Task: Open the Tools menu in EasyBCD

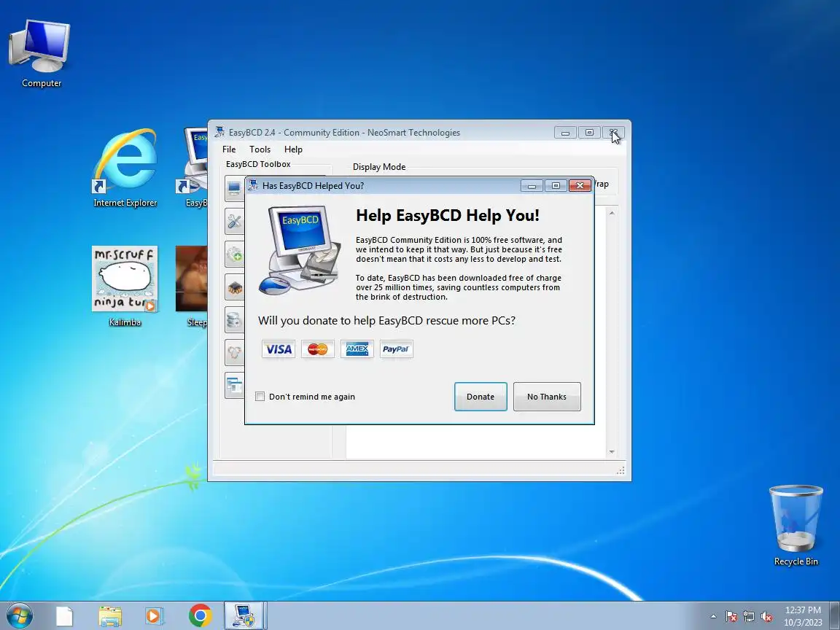Action: click(260, 149)
